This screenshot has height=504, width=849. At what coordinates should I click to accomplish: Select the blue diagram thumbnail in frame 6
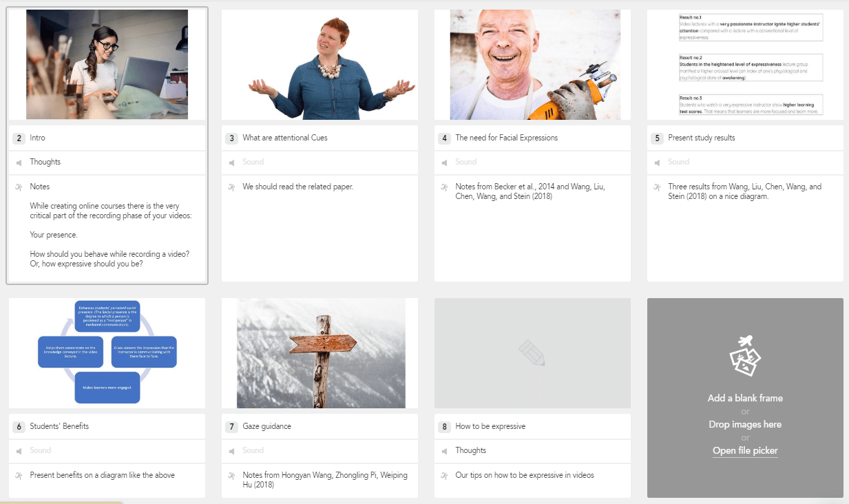pyautogui.click(x=107, y=353)
